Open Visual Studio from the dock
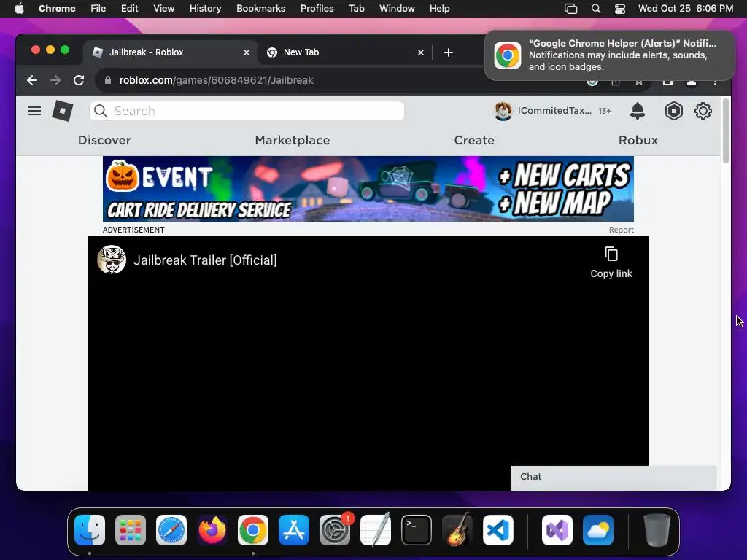 pyautogui.click(x=557, y=530)
